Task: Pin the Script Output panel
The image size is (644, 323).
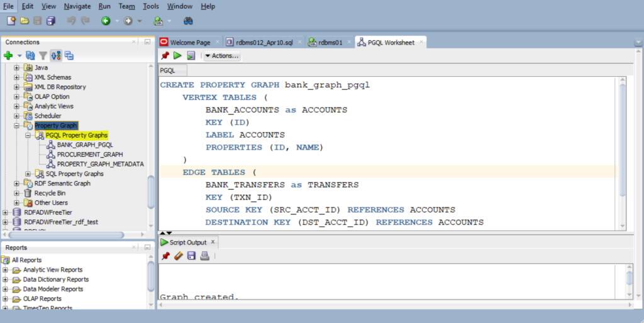Action: point(165,256)
